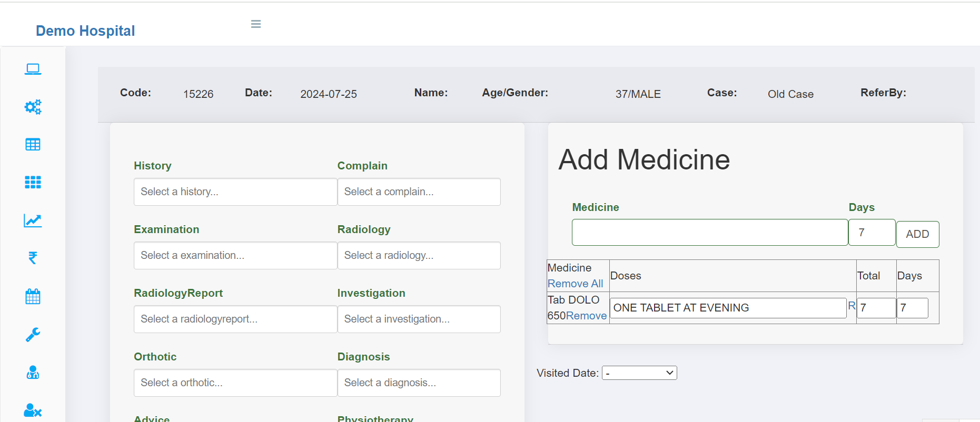Image resolution: width=980 pixels, height=422 pixels.
Task: Open the settings gears sidebar icon
Action: coord(33,107)
